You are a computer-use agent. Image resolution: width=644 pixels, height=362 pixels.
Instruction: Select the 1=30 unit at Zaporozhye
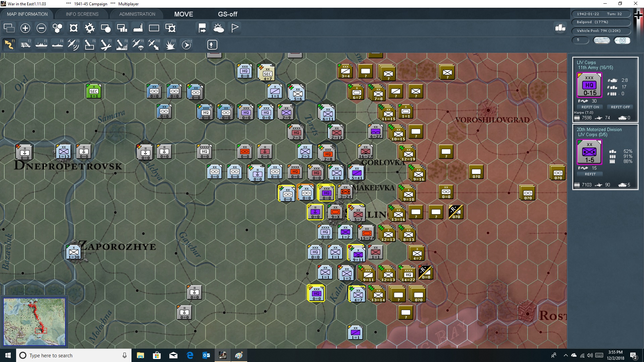[74, 252]
